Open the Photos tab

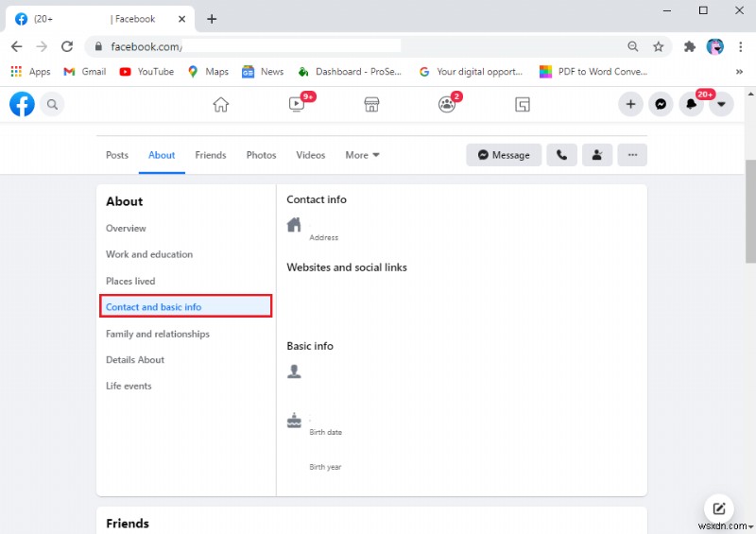261,155
